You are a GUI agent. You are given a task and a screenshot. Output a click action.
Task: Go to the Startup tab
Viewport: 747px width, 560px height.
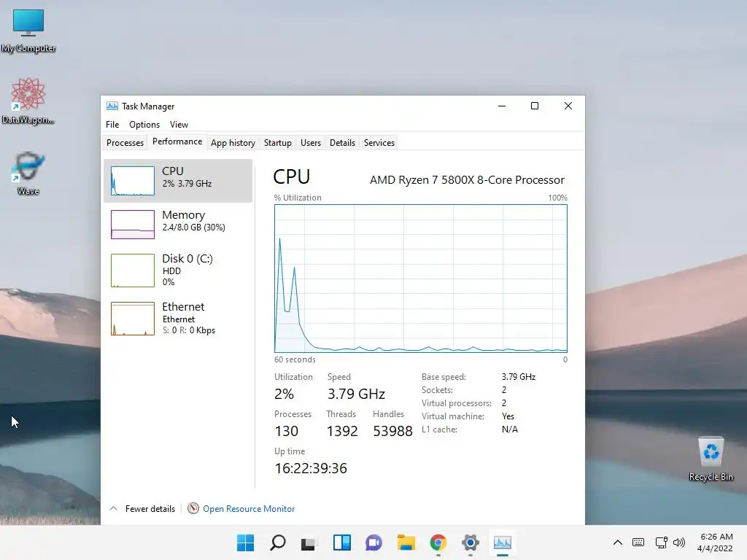[278, 143]
